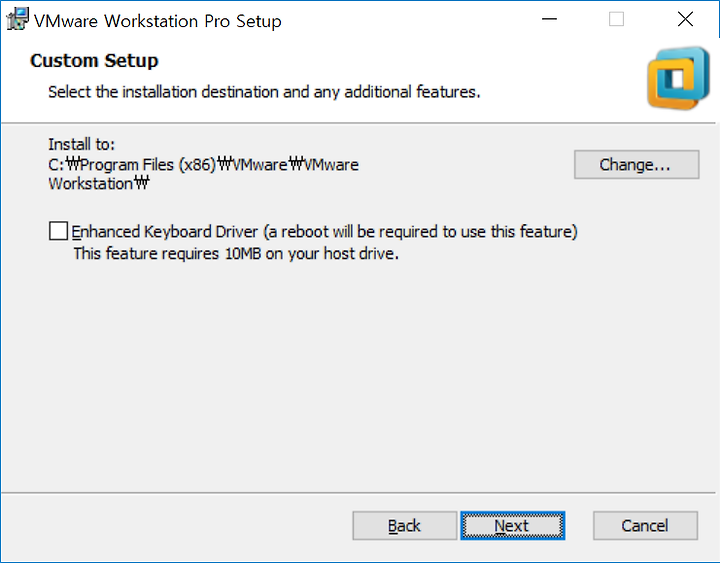The height and width of the screenshot is (563, 720).
Task: Go Back to the previous setup step
Action: pos(405,525)
